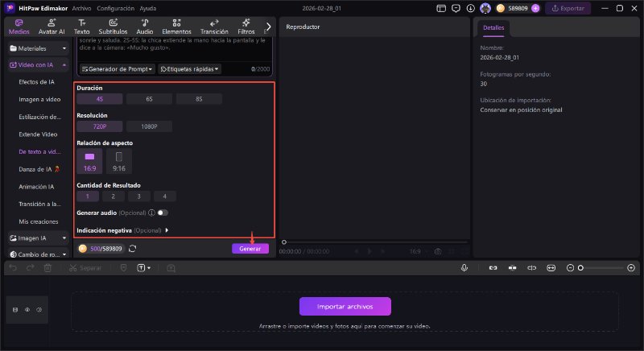This screenshot has height=351, width=644.
Task: Set Cantidad de Resultado to 4
Action: tap(165, 196)
